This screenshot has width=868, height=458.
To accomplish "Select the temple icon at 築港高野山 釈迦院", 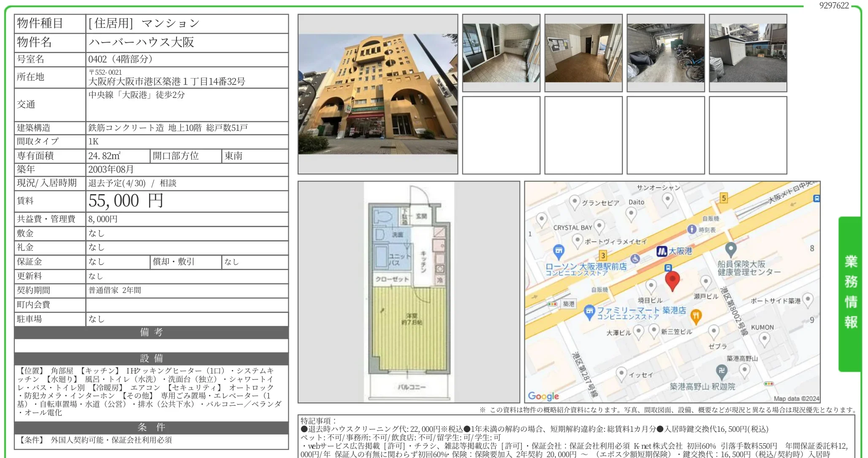I will point(722,370).
